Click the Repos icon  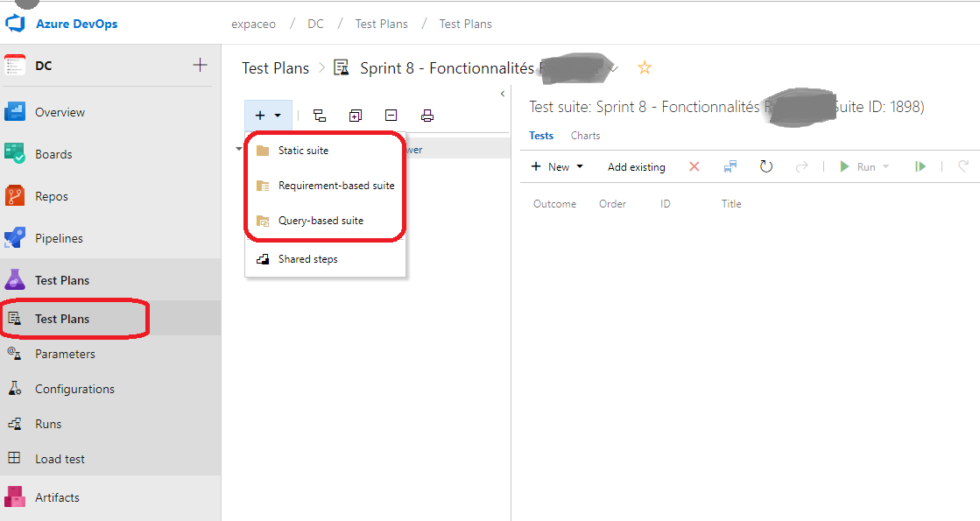15,195
